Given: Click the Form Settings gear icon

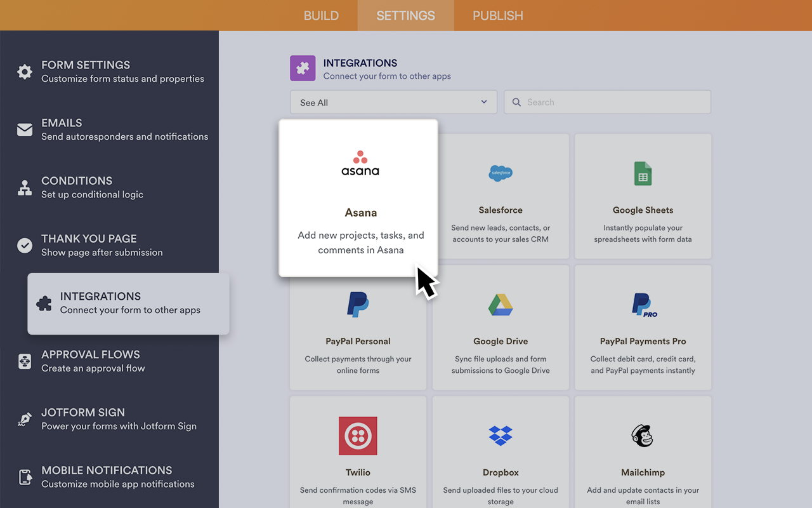Looking at the screenshot, I should [24, 72].
